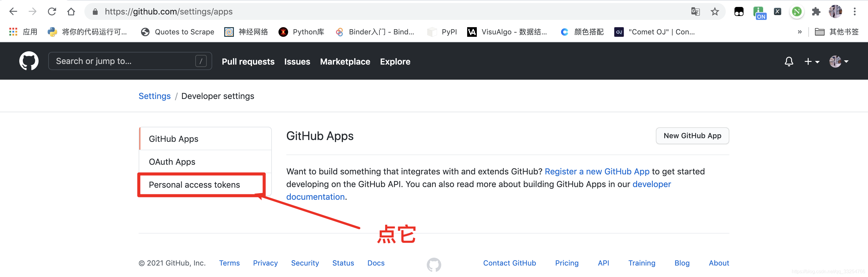Open API in the footer

tap(603, 263)
